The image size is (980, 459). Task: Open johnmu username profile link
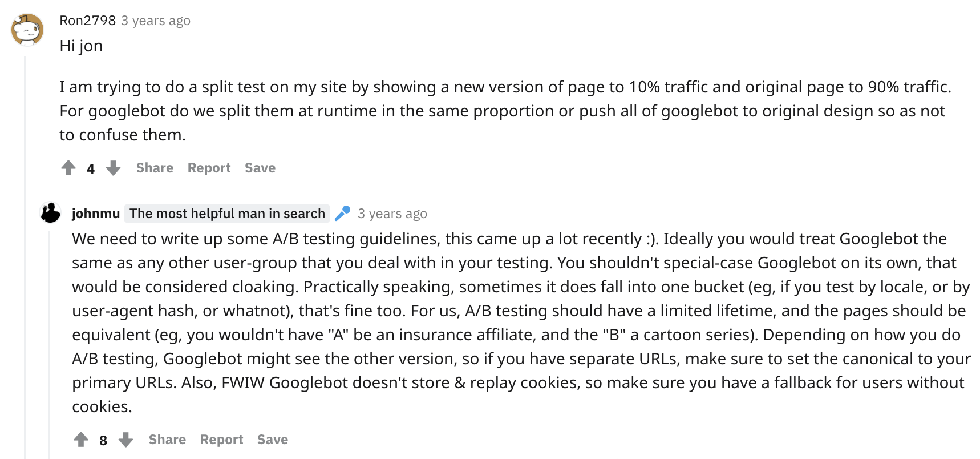[96, 214]
